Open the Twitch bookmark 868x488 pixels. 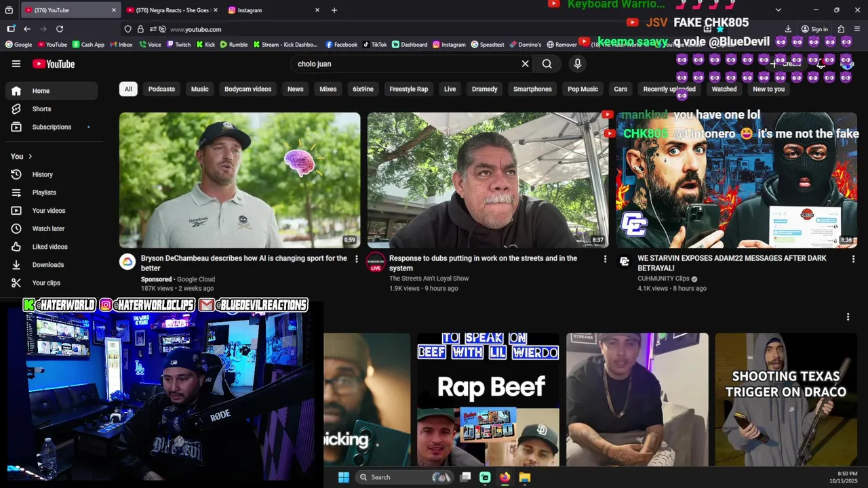click(x=178, y=45)
